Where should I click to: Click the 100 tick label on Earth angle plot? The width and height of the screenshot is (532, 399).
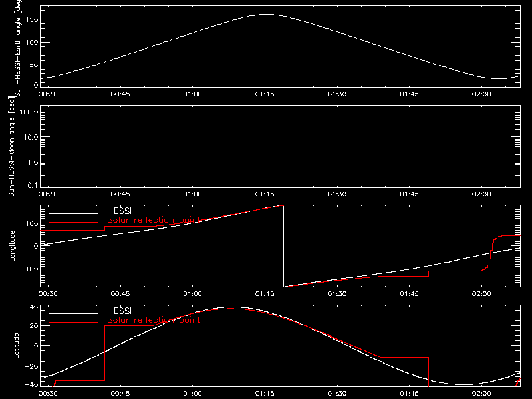[x=31, y=43]
